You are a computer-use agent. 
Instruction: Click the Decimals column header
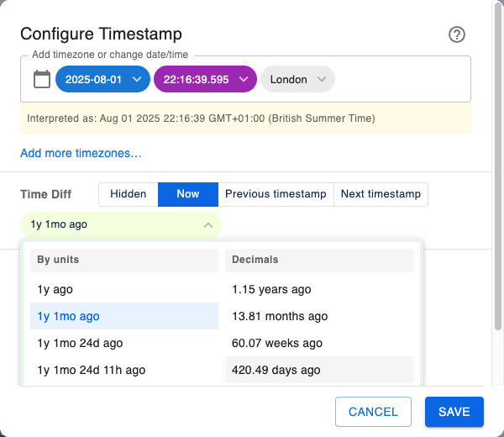pyautogui.click(x=319, y=260)
